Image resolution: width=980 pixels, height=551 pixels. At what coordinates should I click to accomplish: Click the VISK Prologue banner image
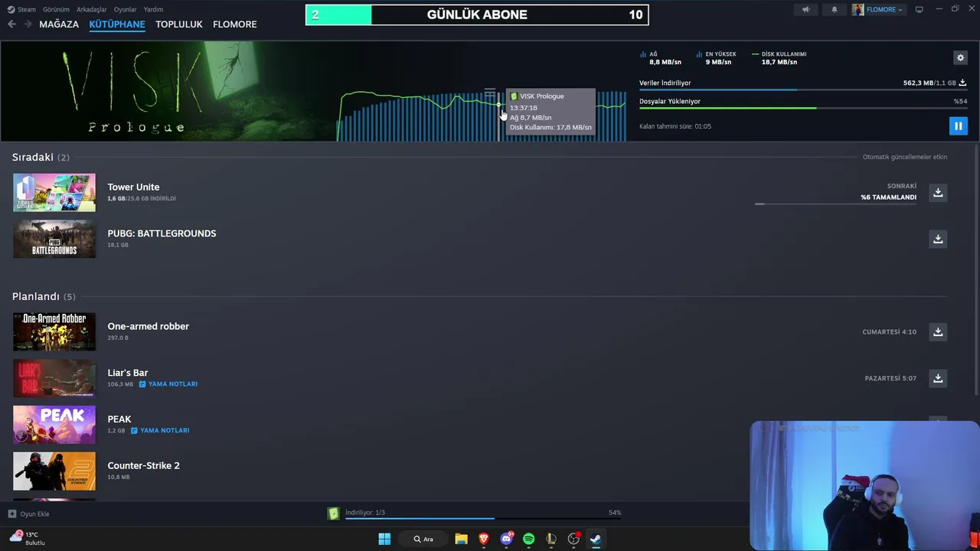(x=168, y=91)
